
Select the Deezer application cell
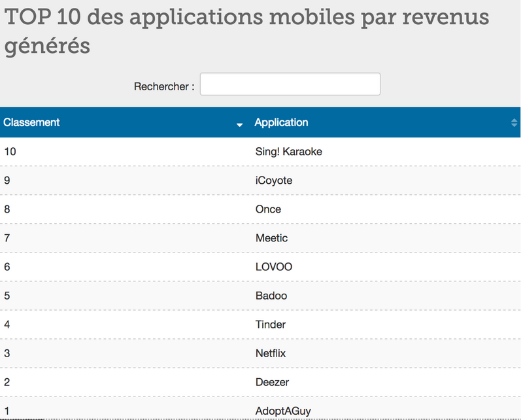[386, 382]
